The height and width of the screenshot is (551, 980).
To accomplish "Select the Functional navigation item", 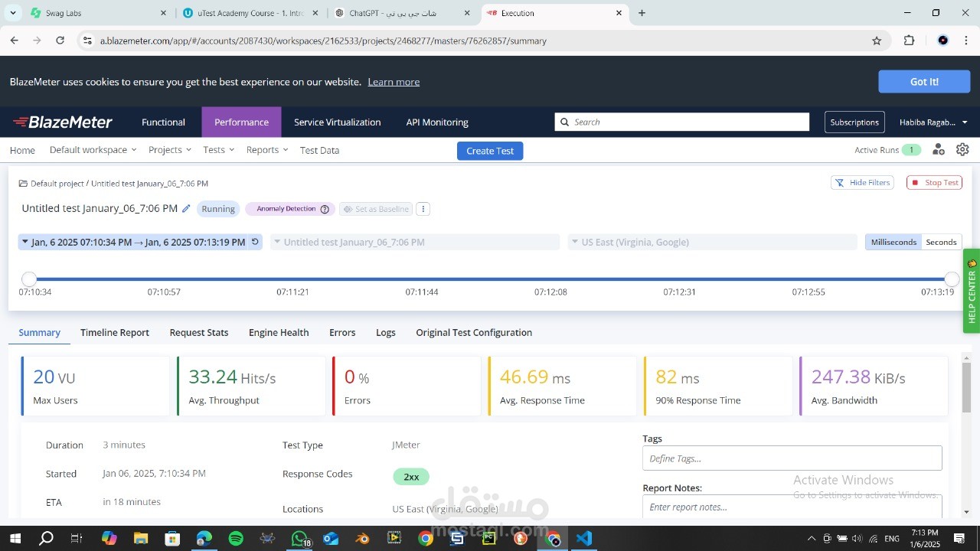I will pos(163,122).
